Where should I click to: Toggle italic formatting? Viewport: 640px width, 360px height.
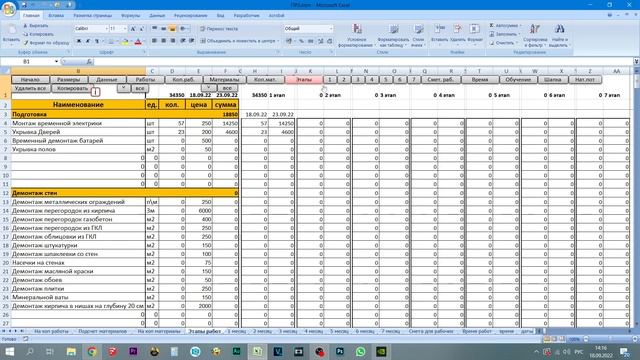click(88, 41)
